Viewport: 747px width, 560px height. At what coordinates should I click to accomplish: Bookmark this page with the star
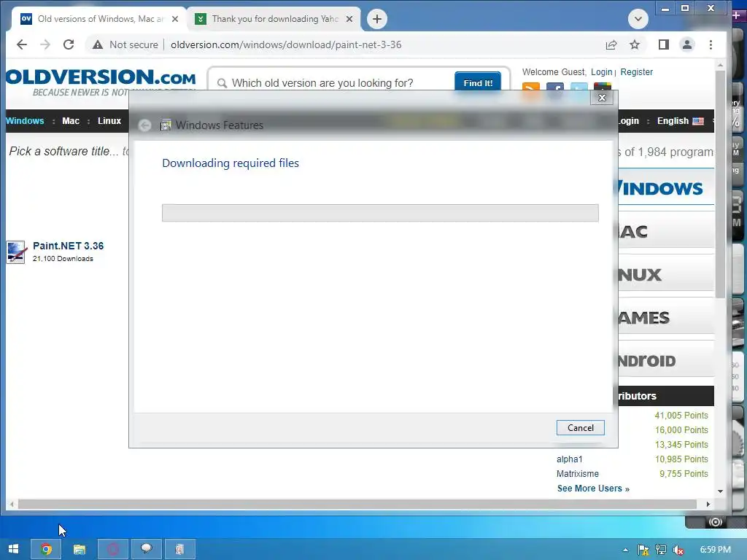(x=635, y=44)
